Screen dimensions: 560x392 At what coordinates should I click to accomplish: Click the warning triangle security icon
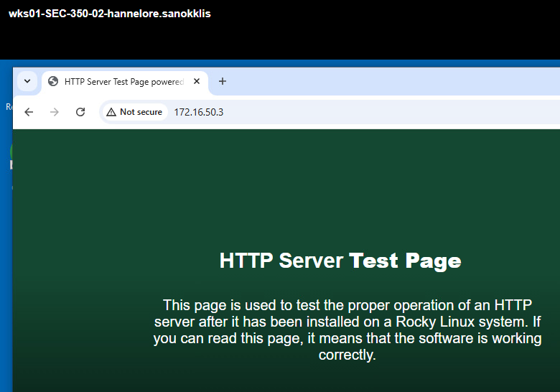(x=111, y=112)
